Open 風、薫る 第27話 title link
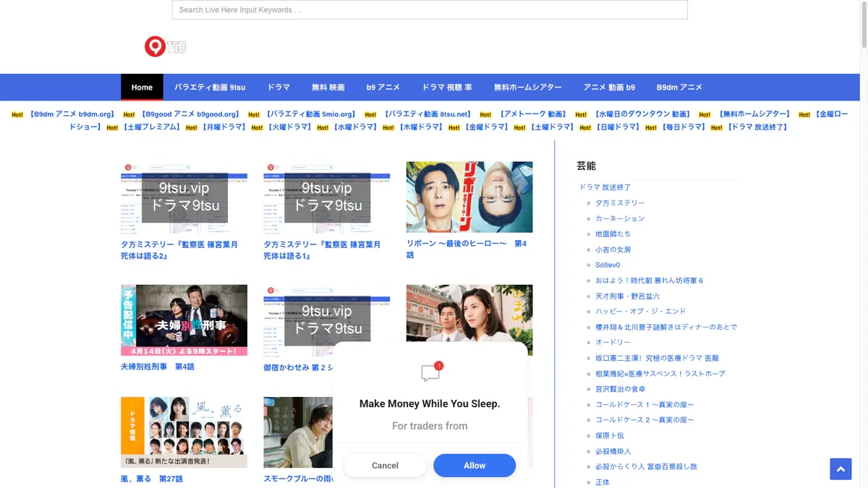The image size is (868, 488). (x=152, y=479)
